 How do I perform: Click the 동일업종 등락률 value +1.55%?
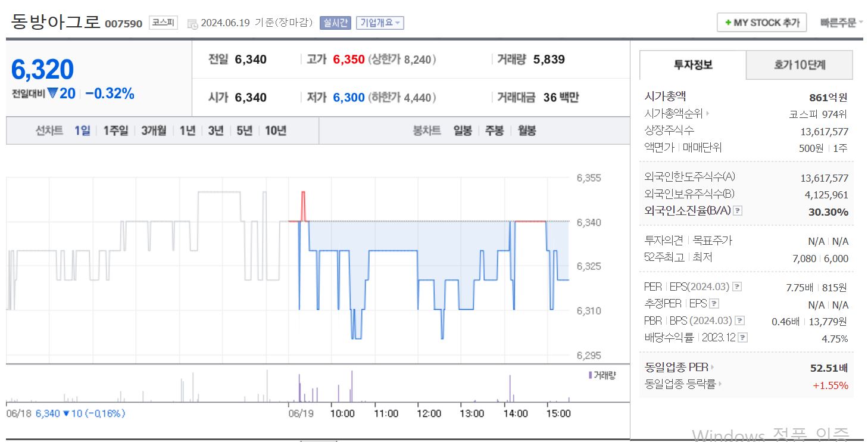coord(830,385)
